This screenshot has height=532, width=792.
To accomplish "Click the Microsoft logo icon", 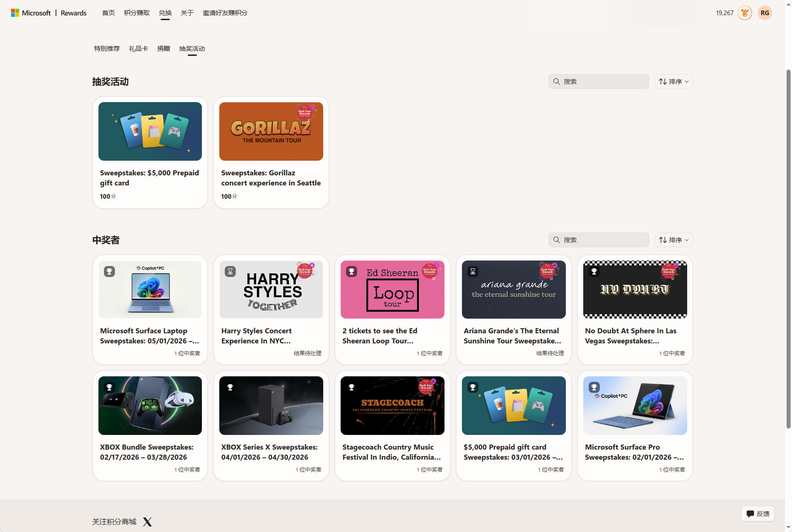I will (x=15, y=13).
